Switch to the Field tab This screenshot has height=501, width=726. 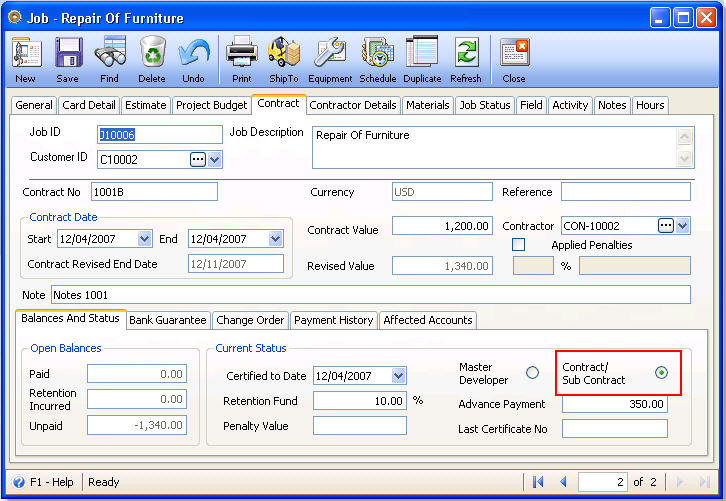[531, 105]
